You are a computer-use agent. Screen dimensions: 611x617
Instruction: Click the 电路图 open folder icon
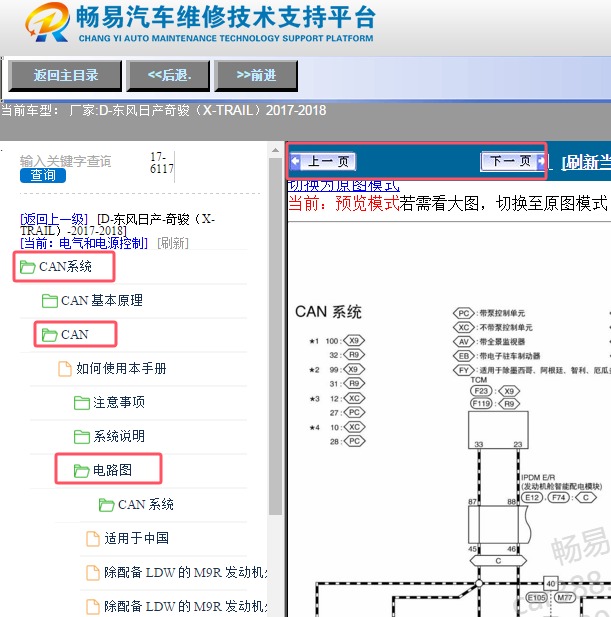click(81, 471)
